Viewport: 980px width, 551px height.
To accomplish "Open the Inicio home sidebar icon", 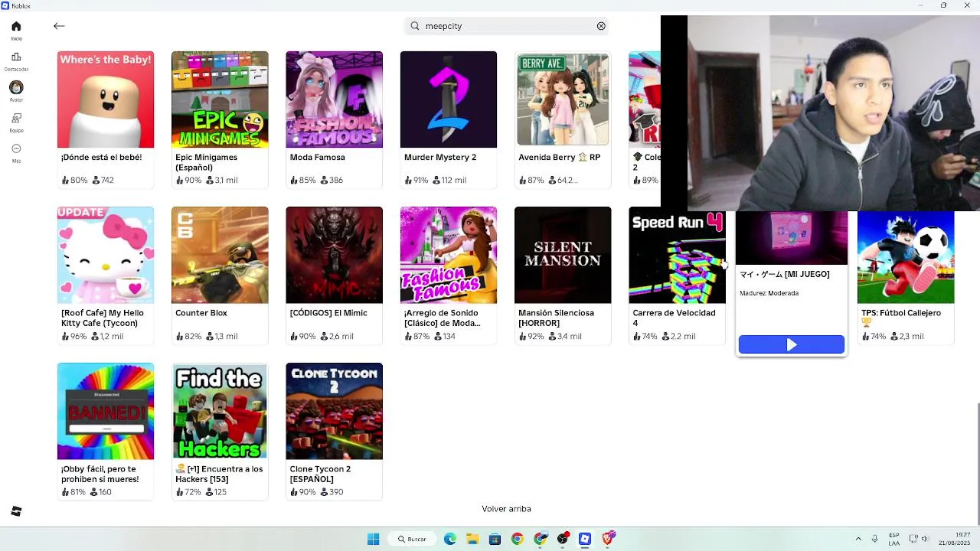I will pos(16,26).
